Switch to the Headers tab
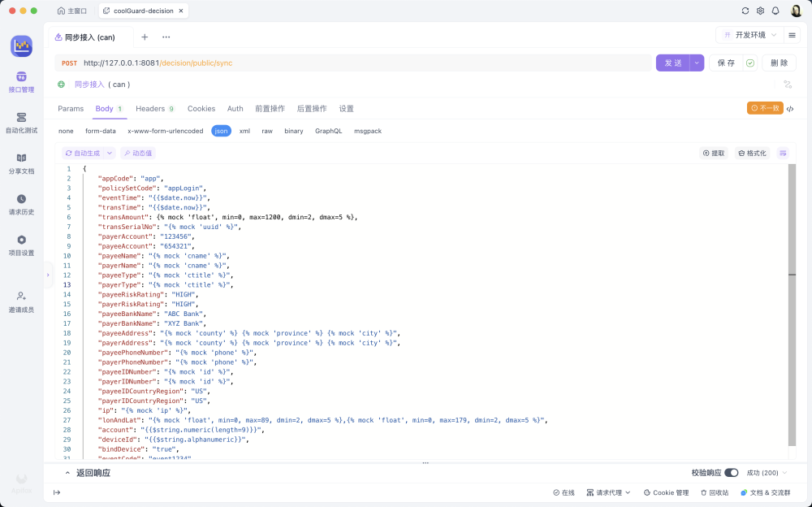Screen dimensions: 812x507 (x=154, y=108)
